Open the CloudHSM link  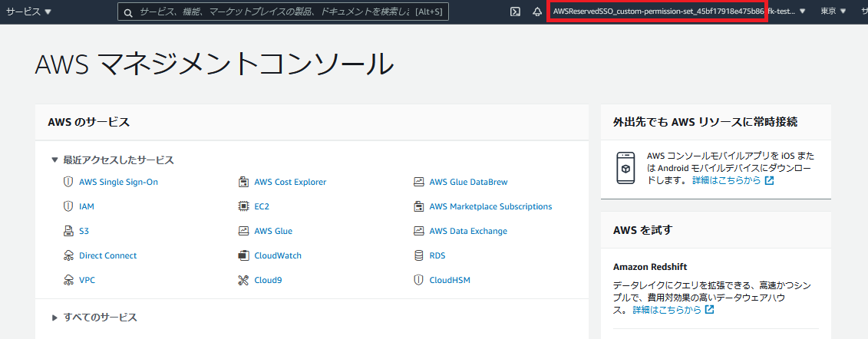(450, 280)
